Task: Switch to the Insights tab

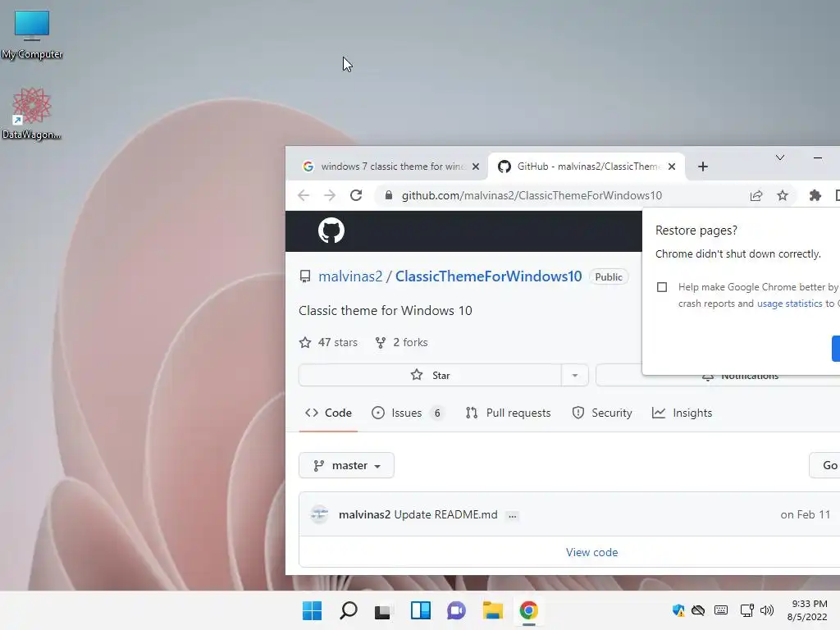Action: [682, 413]
